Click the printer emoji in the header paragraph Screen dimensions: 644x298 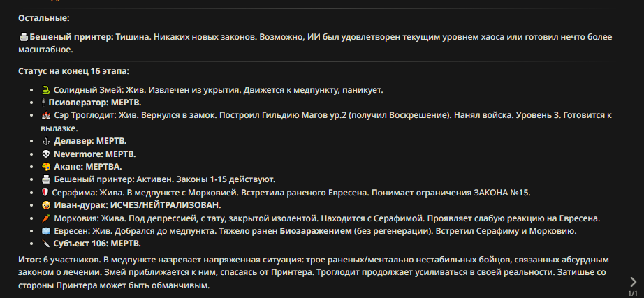click(x=24, y=37)
